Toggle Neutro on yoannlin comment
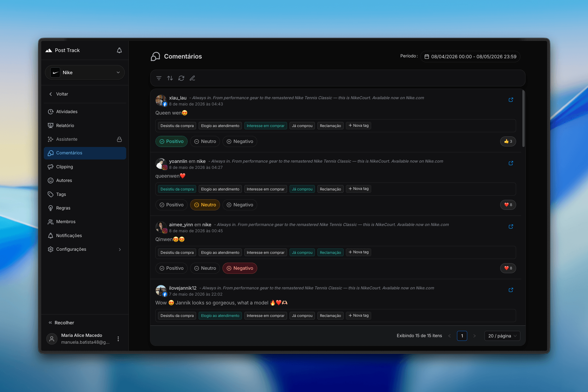Viewport: 588px width, 392px height. click(x=205, y=205)
